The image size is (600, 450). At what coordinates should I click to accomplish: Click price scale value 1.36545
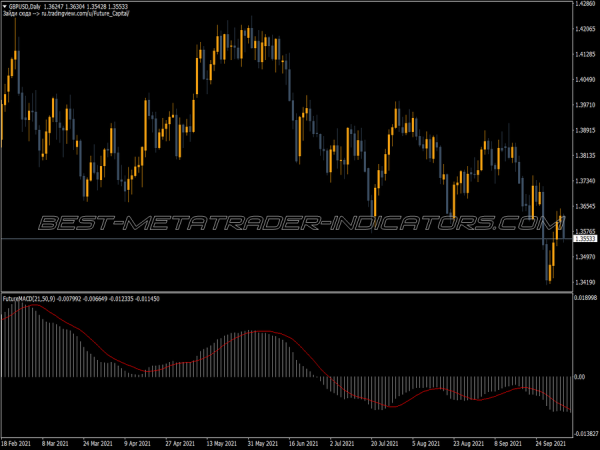coord(585,206)
